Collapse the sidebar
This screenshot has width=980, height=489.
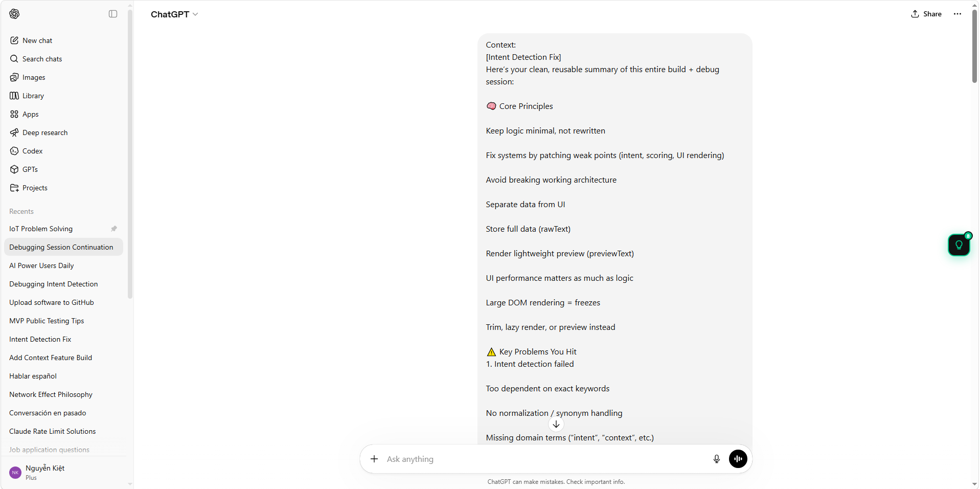[112, 14]
